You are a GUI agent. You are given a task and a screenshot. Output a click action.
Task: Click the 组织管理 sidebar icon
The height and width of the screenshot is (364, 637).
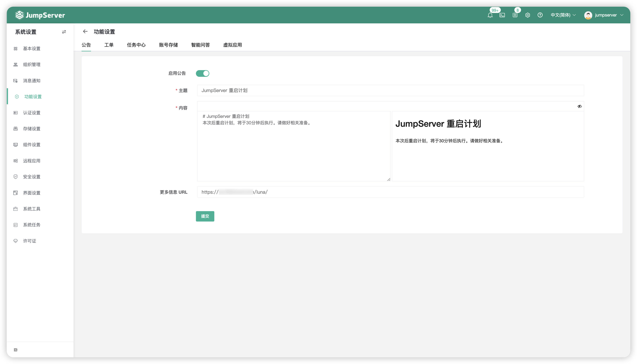tap(16, 65)
